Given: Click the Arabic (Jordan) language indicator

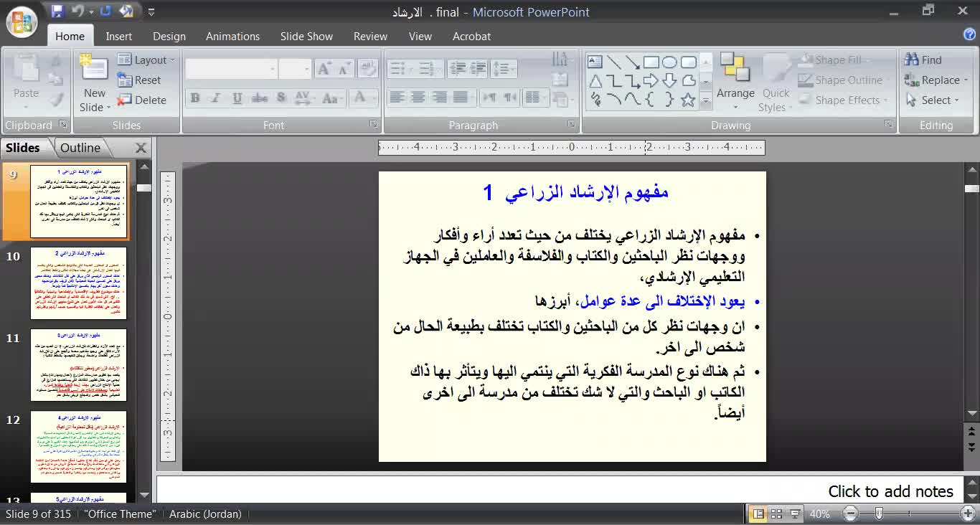Looking at the screenshot, I should [x=205, y=514].
